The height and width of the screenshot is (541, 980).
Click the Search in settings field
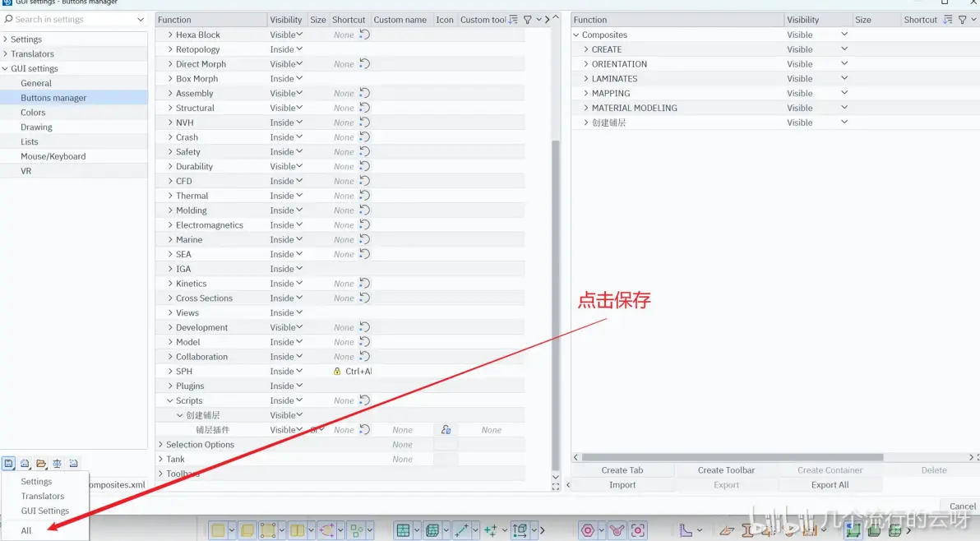tap(74, 20)
